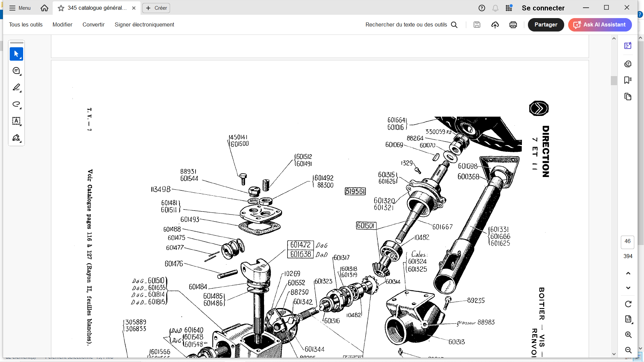
Task: Click the cloud upload icon
Action: [x=495, y=25]
